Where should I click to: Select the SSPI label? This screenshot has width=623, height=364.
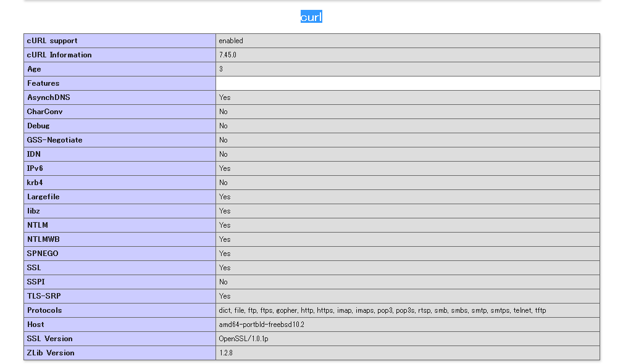pos(36,282)
